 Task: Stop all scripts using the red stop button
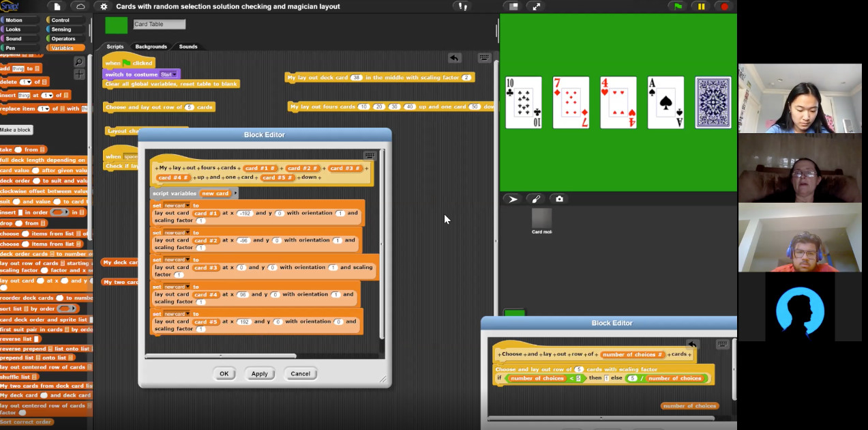[x=724, y=6]
